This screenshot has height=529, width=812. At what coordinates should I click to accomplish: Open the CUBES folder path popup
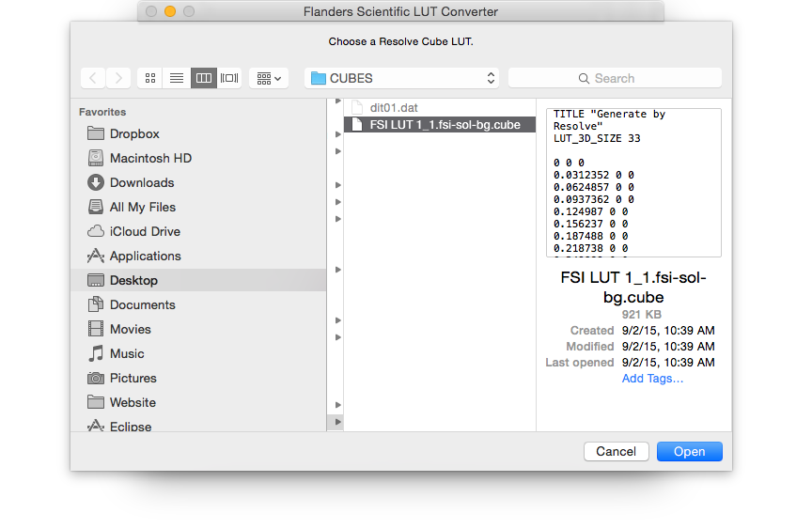[x=402, y=78]
